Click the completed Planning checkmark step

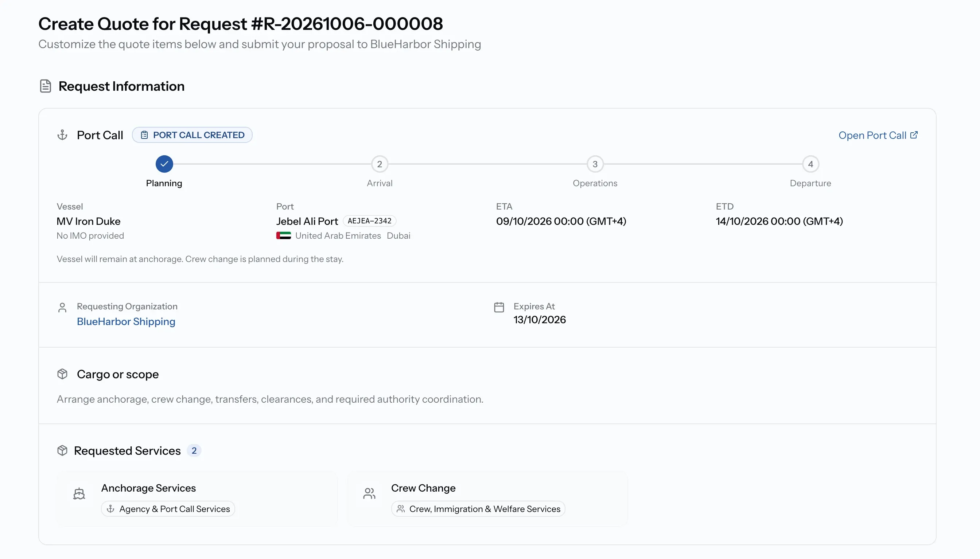point(164,164)
